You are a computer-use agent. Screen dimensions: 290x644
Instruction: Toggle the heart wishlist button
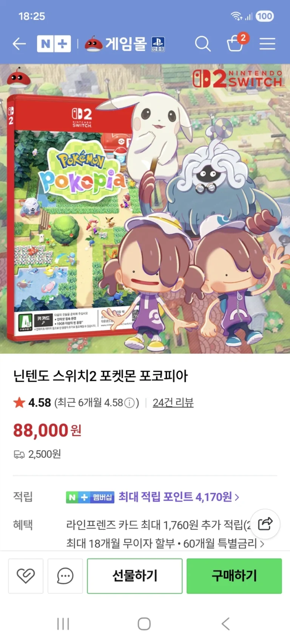[x=26, y=576]
